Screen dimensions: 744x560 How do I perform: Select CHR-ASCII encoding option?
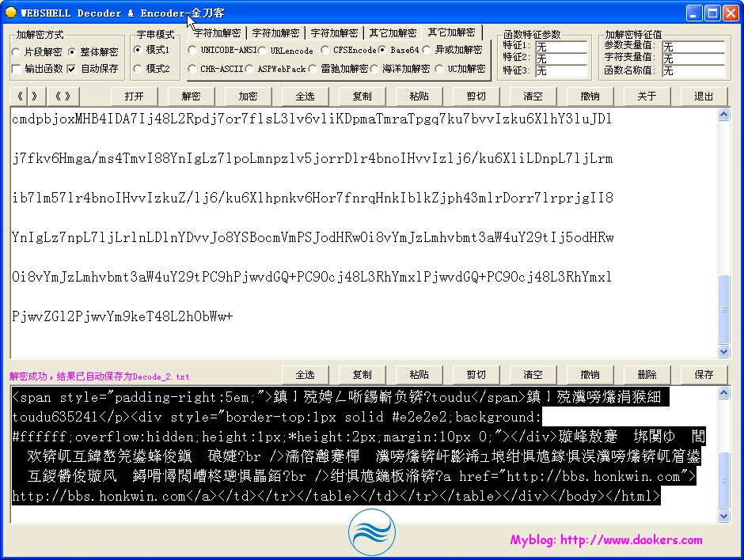(x=216, y=69)
